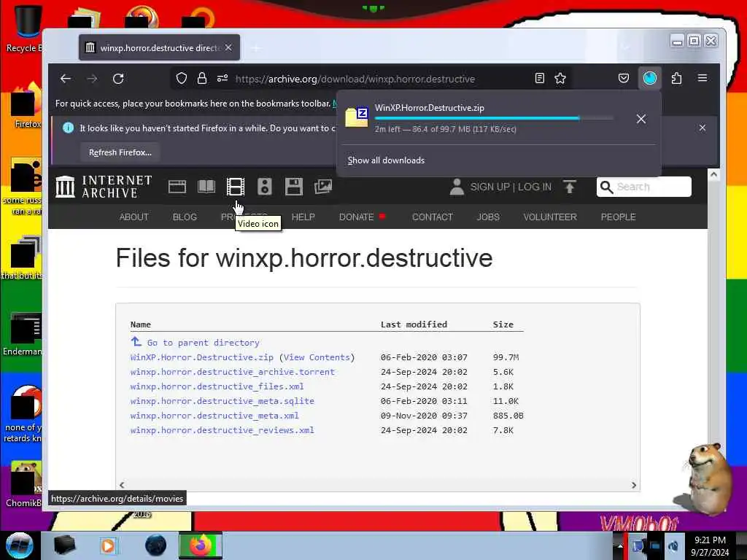Click the LOG IN link
This screenshot has width=747, height=560.
point(535,187)
